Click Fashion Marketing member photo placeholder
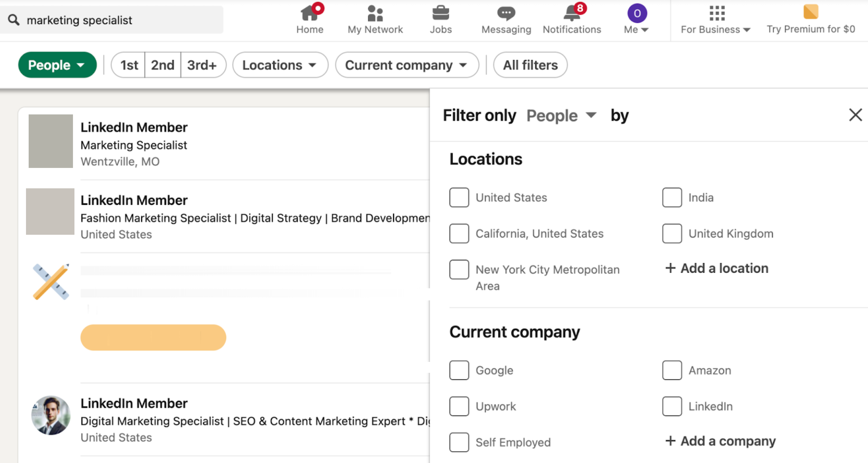 [50, 211]
